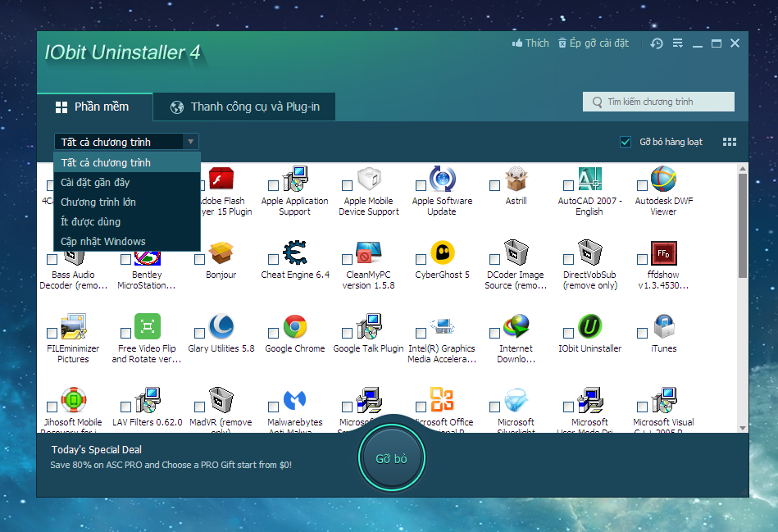This screenshot has width=778, height=532.
Task: Click the Thích like button
Action: 530,43
